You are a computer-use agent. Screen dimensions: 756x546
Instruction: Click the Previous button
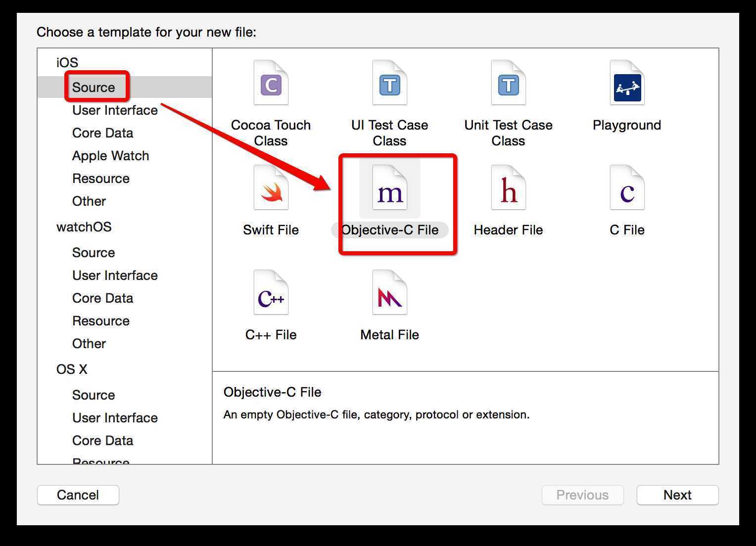(x=583, y=495)
